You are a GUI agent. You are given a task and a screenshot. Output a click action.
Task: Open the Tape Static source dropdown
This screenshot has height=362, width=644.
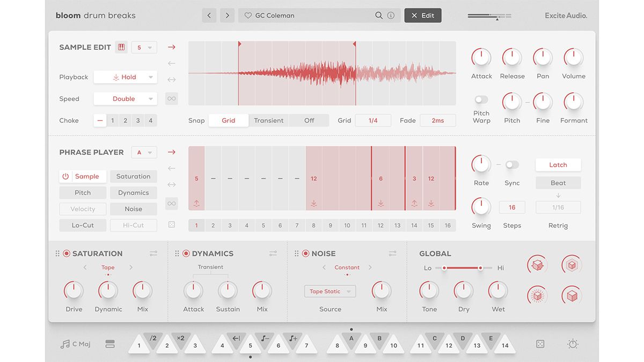pos(330,291)
